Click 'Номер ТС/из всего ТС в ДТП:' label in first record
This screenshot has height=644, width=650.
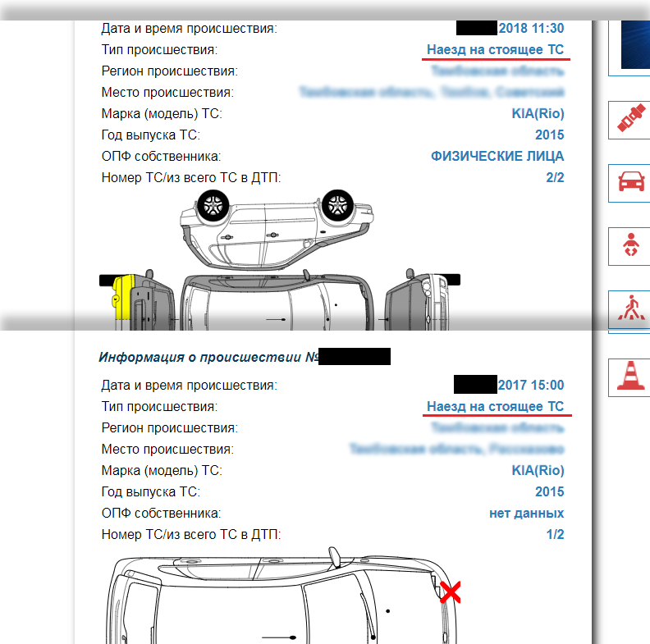(191, 178)
